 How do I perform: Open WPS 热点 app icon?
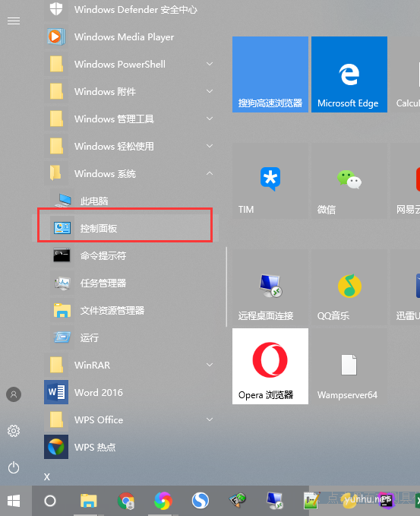[x=56, y=447]
